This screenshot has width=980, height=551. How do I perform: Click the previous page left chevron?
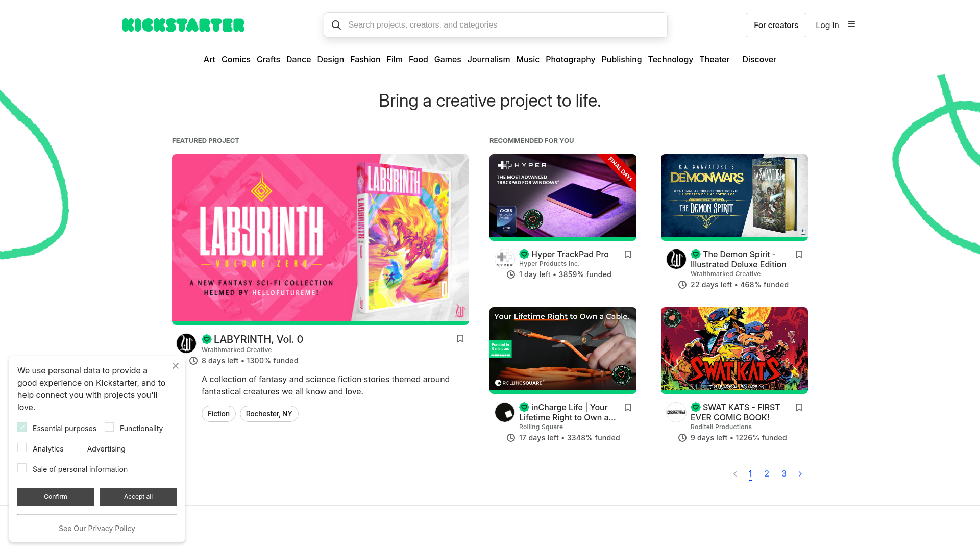point(734,474)
